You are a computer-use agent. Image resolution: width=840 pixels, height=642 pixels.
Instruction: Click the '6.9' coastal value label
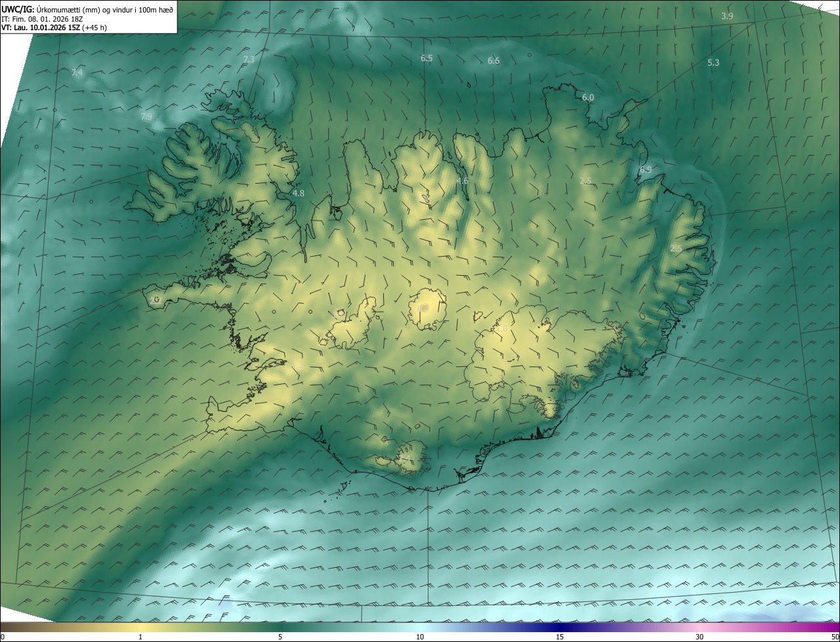click(x=646, y=169)
